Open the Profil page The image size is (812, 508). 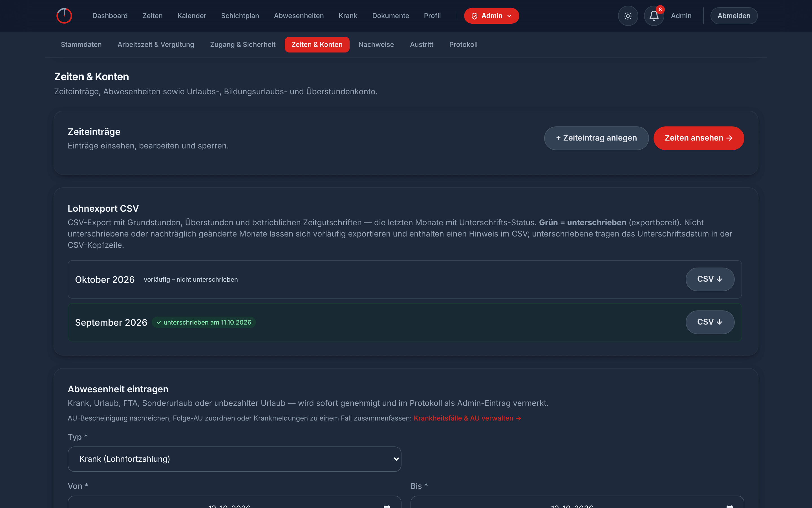pos(432,16)
